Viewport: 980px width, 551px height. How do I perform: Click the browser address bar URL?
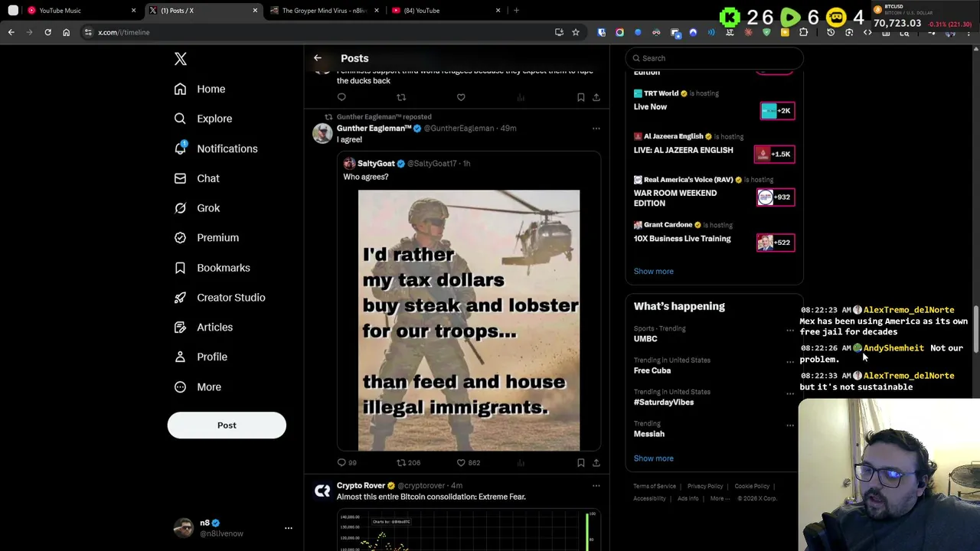click(x=124, y=32)
